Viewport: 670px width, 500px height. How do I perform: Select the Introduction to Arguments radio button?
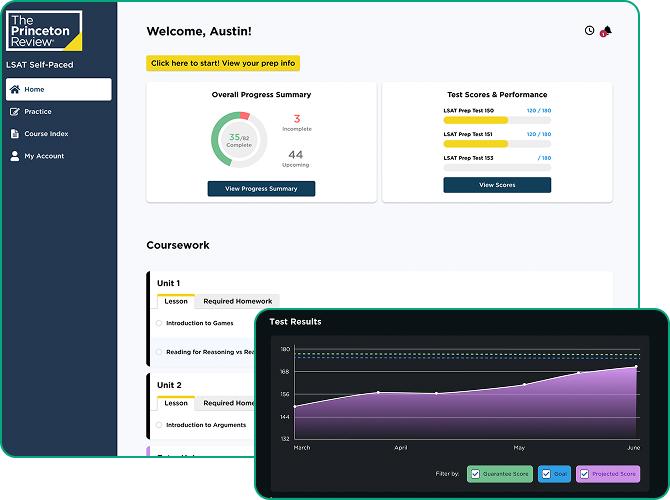click(x=159, y=425)
